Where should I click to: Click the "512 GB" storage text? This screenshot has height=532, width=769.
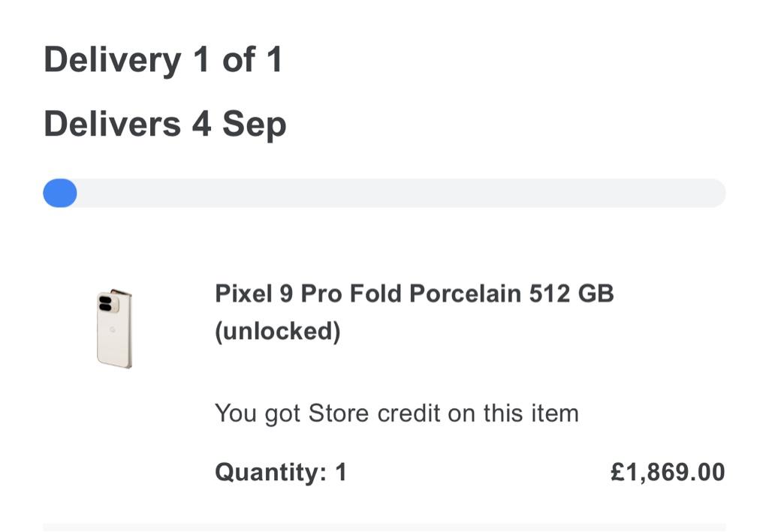click(x=571, y=293)
